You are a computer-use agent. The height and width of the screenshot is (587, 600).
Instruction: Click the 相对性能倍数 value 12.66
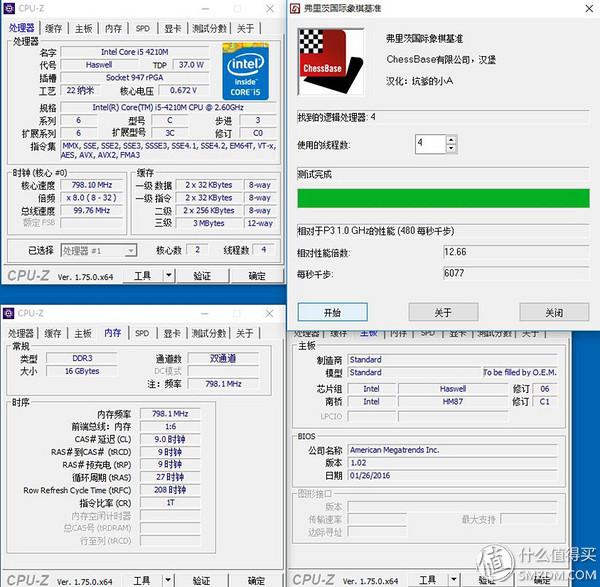516,252
